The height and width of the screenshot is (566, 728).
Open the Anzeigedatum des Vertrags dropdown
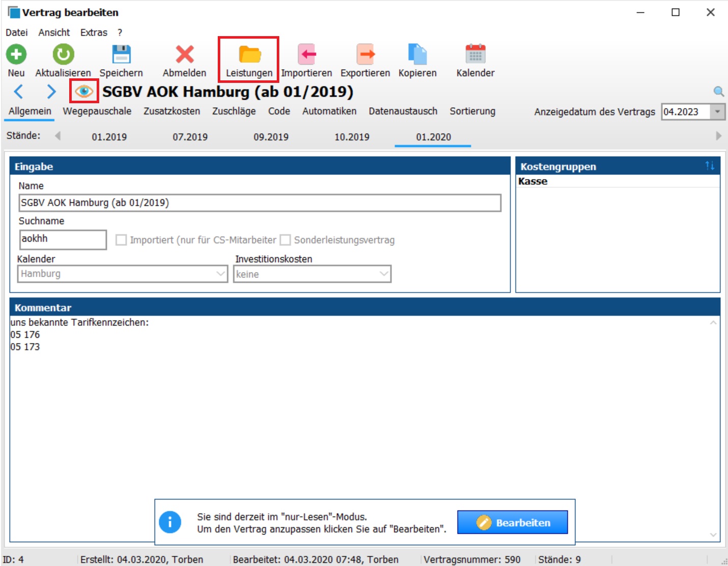point(717,112)
